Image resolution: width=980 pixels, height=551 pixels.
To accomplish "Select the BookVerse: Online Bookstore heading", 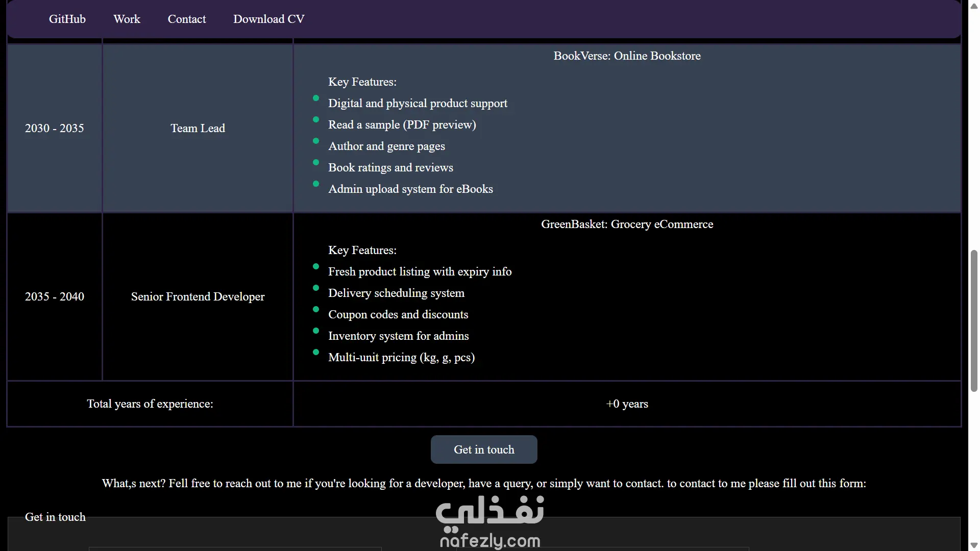I will point(627,56).
